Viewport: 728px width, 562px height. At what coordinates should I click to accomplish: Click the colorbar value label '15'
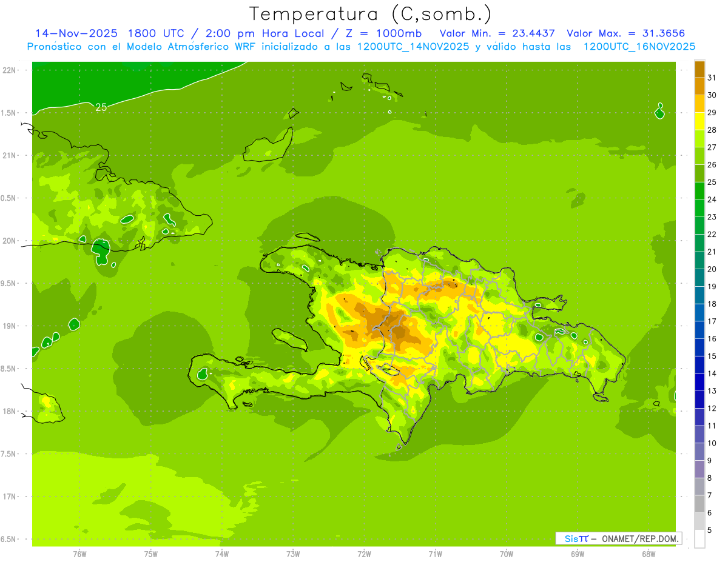coord(712,356)
